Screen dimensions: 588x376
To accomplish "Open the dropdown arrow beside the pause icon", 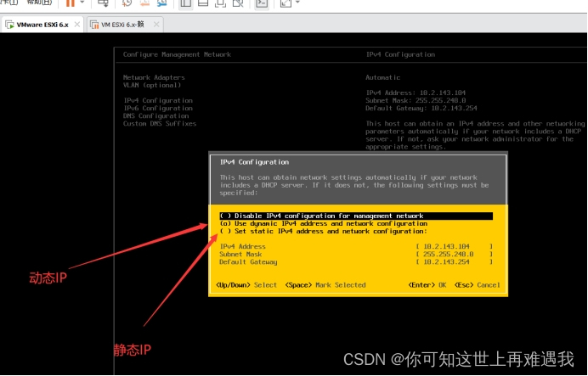I will pyautogui.click(x=82, y=3).
